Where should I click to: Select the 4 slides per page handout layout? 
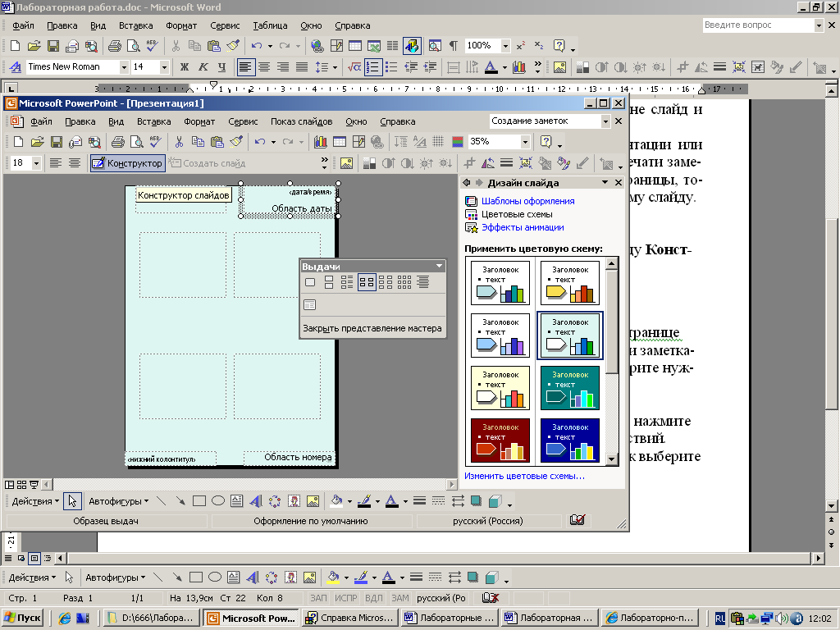[x=367, y=282]
